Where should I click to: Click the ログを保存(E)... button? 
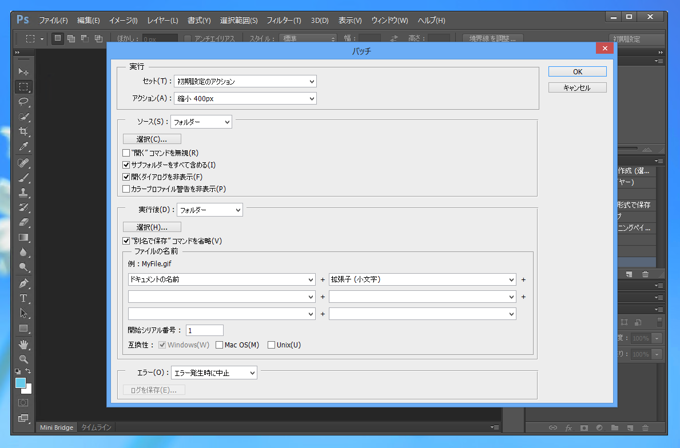pos(154,390)
